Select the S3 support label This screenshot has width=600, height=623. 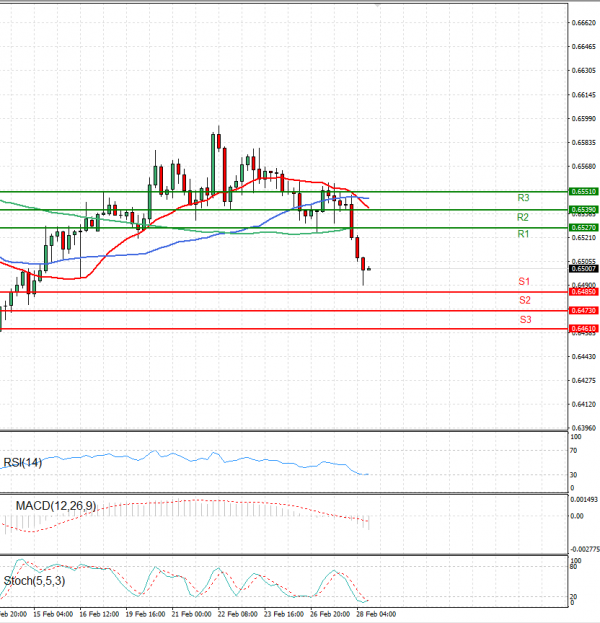coord(526,319)
